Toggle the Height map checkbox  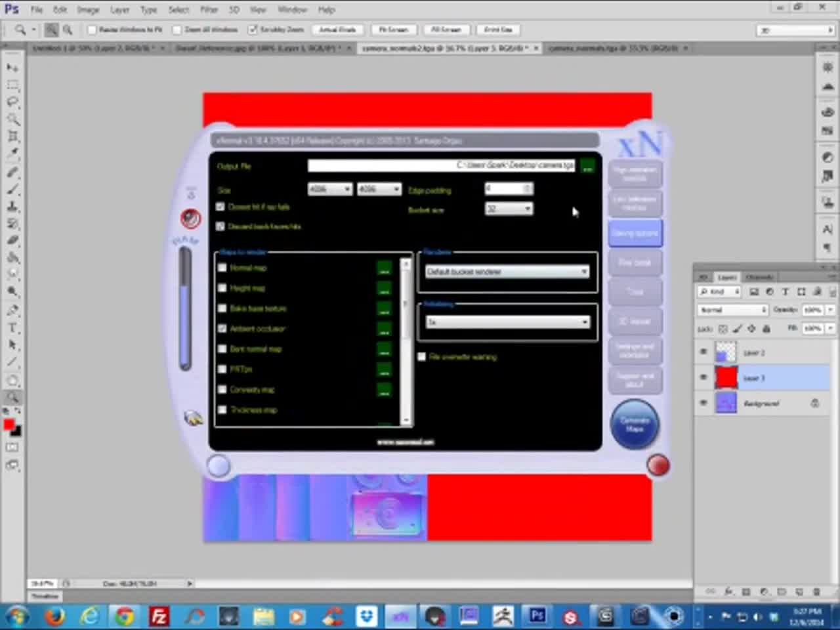tap(222, 288)
